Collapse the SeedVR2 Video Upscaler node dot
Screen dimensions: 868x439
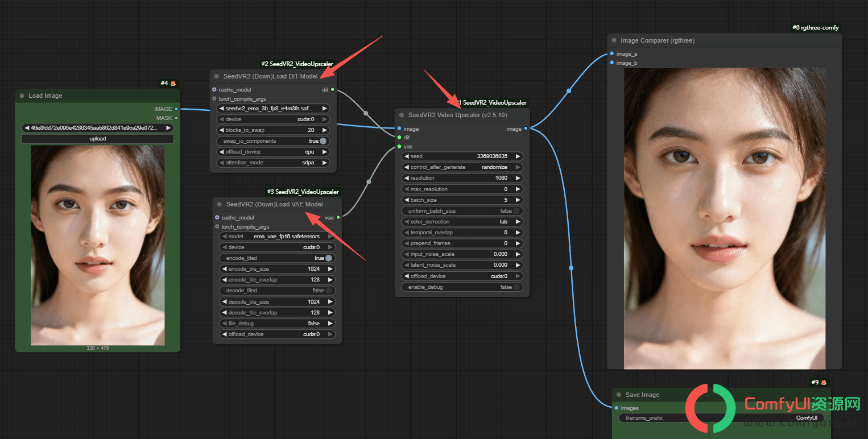point(402,115)
